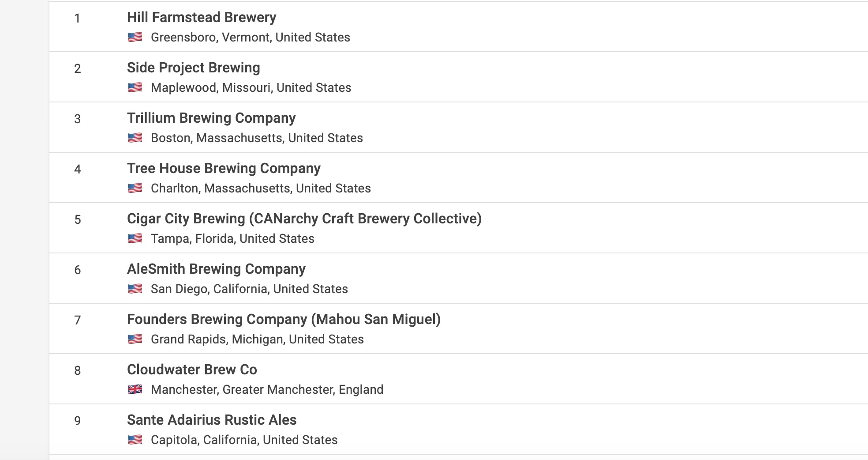Image resolution: width=868 pixels, height=460 pixels.
Task: Select Founders Brewing Company (Mahou San Miguel)
Action: click(284, 319)
